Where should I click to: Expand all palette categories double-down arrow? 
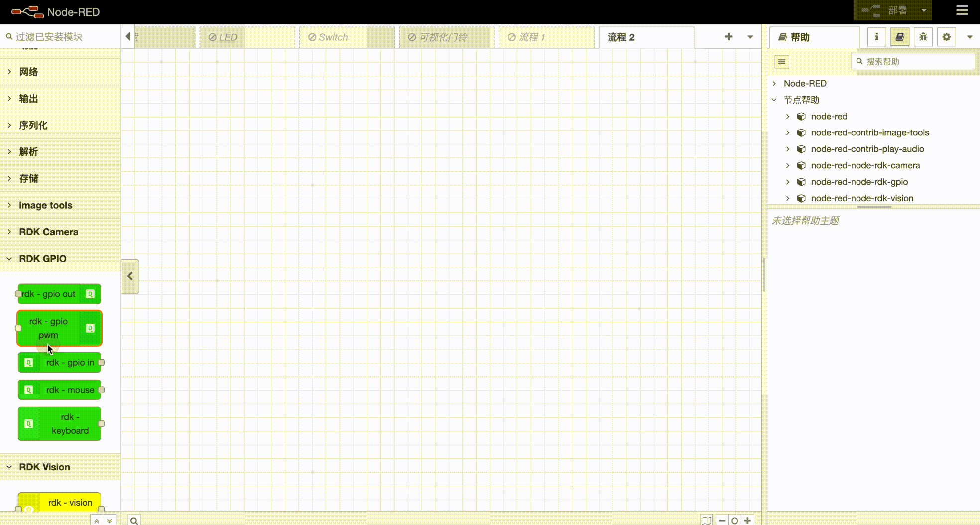(110, 521)
